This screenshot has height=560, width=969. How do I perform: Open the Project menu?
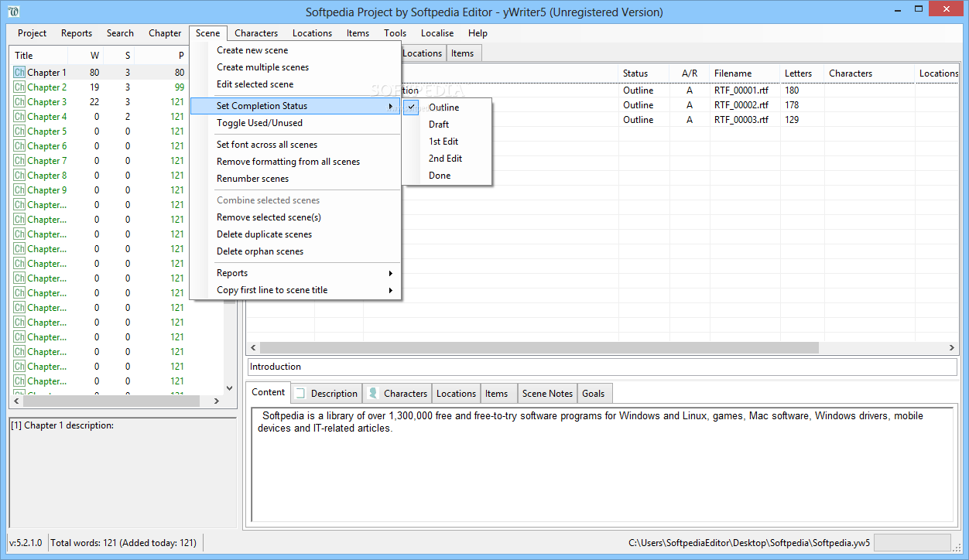tap(33, 33)
